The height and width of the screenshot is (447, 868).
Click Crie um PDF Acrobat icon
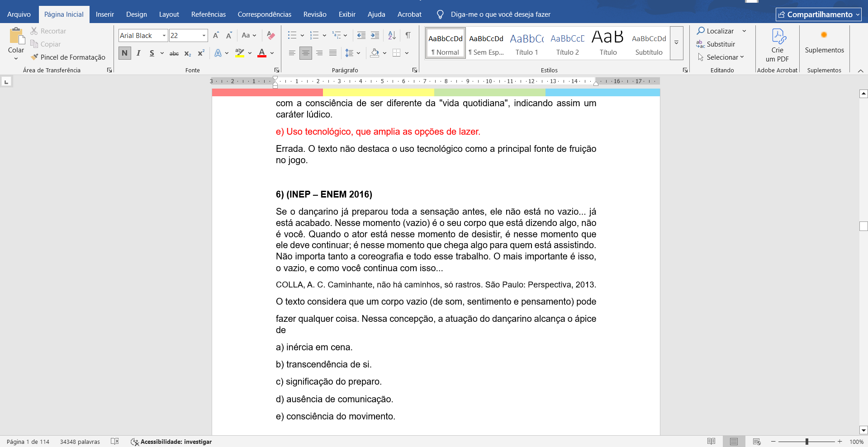pyautogui.click(x=778, y=36)
